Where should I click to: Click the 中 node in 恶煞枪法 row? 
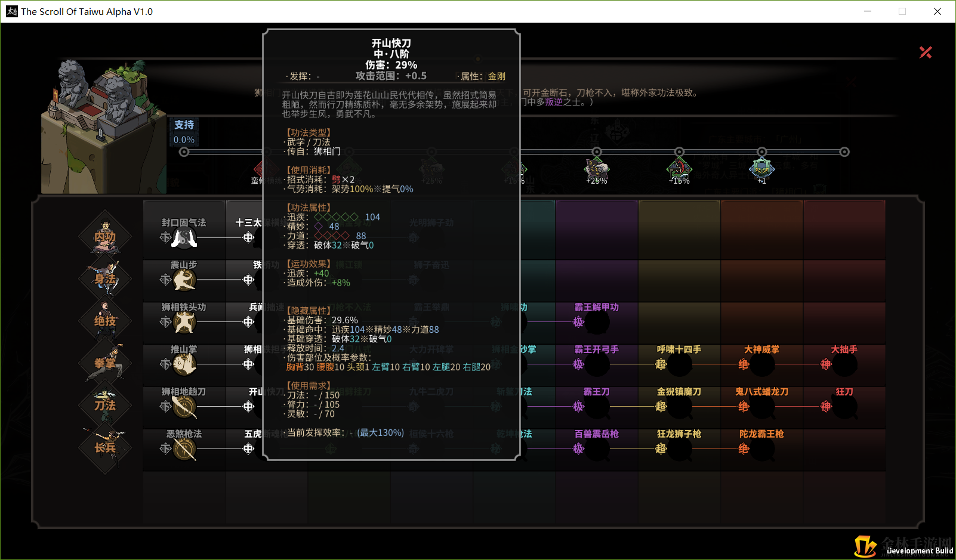coord(248,449)
